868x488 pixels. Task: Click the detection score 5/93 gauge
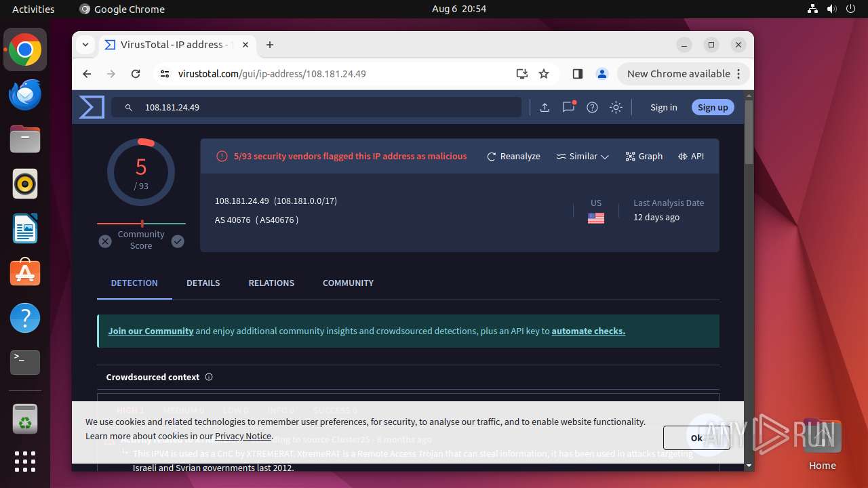(x=141, y=172)
